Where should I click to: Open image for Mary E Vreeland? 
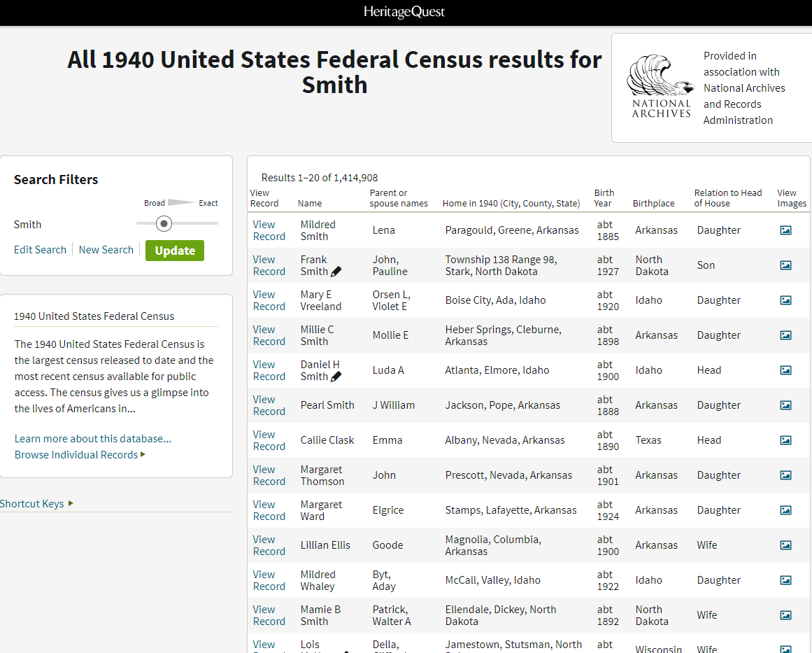tap(785, 300)
